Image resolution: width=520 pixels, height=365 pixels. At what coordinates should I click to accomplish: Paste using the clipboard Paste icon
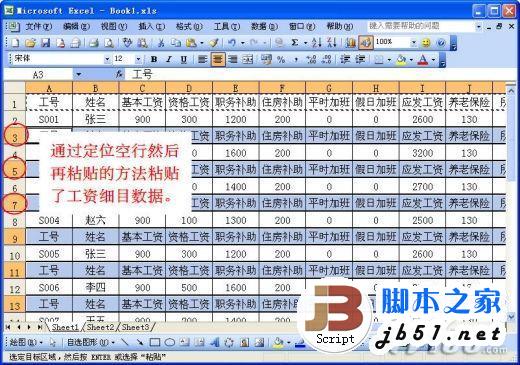point(191,43)
